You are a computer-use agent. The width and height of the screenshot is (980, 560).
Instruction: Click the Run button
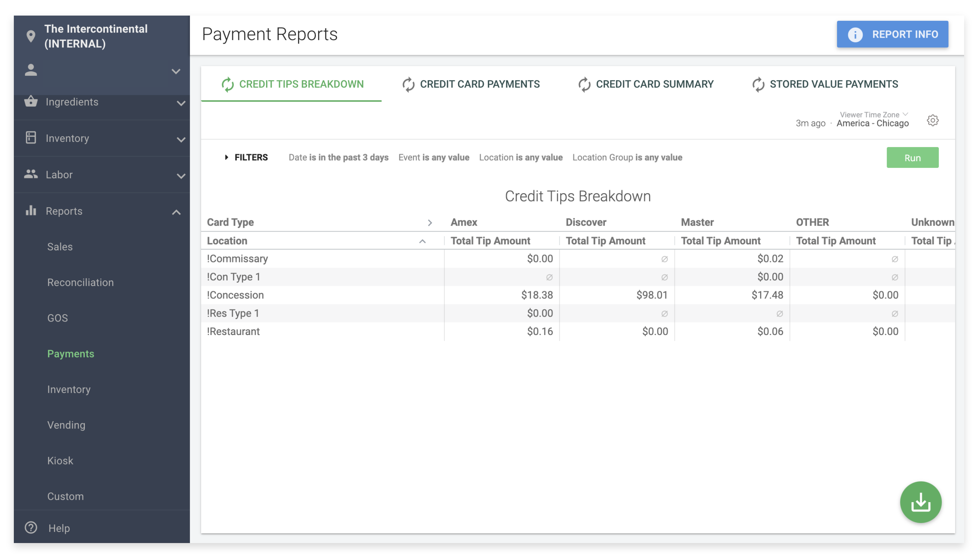coord(913,158)
